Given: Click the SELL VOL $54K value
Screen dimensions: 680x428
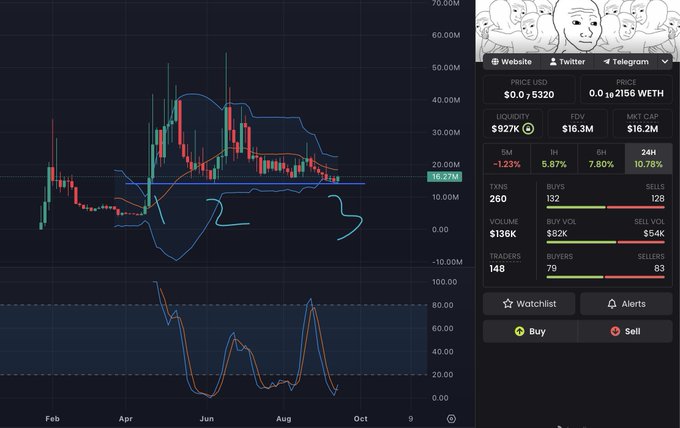Looking at the screenshot, I should pyautogui.click(x=654, y=233).
